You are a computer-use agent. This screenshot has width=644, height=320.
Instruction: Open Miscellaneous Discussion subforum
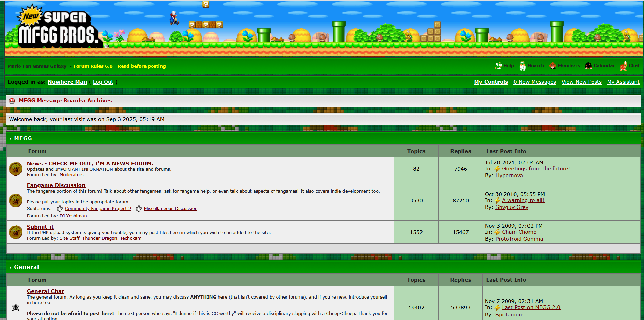coord(171,209)
